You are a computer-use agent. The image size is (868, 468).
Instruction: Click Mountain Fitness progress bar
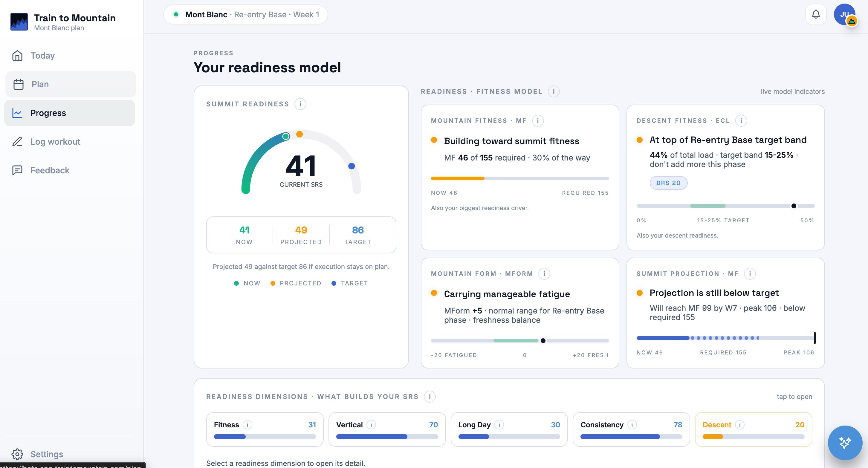[520, 178]
